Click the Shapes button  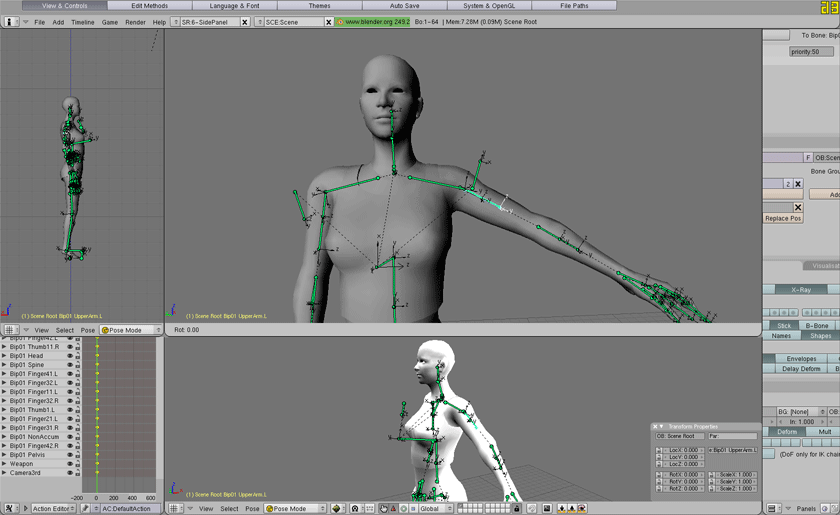click(x=820, y=335)
